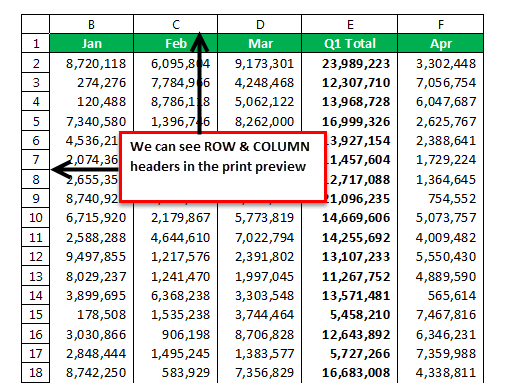Select cell with value 11,267,752
508x383 pixels.
coord(349,276)
